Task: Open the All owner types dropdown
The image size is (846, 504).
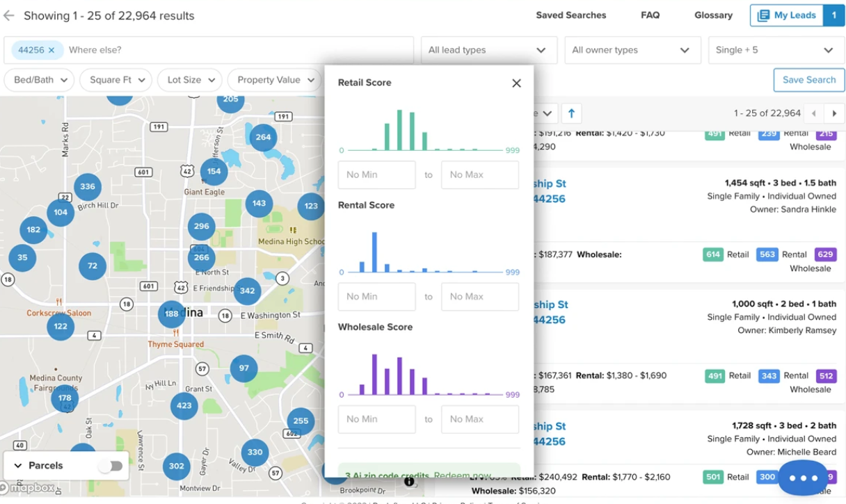Action: (632, 50)
